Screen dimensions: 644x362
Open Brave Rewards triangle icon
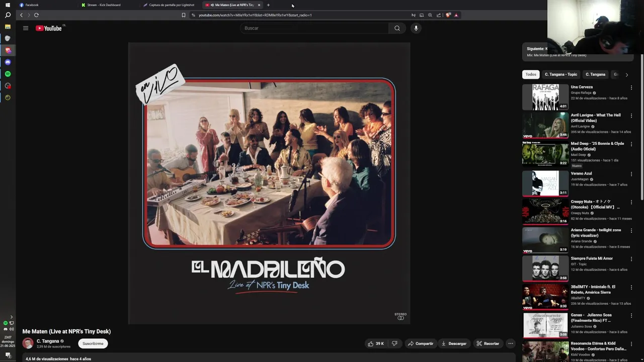tap(456, 15)
